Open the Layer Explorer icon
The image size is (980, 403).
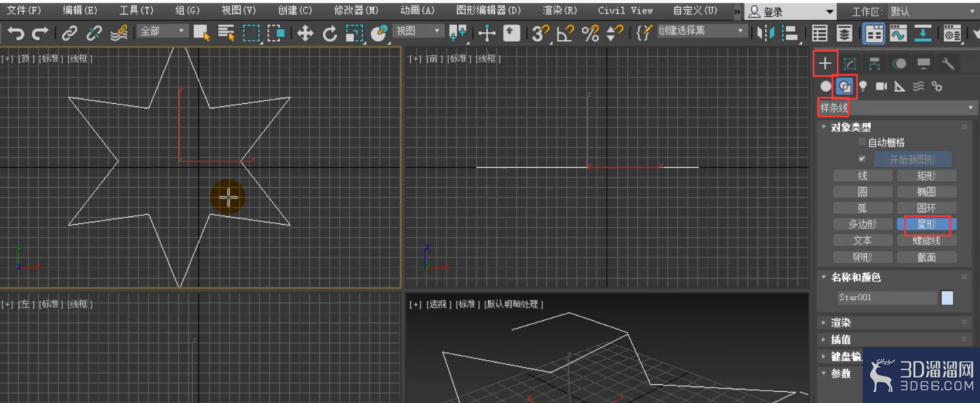pyautogui.click(x=844, y=33)
